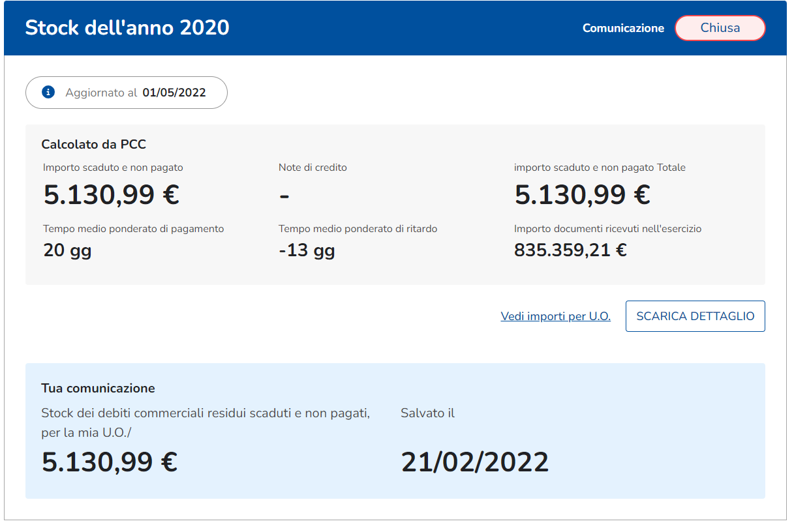Viewport: 794px width, 532px height.
Task: Select the amount under importo scaduto Totale
Action: [x=582, y=195]
